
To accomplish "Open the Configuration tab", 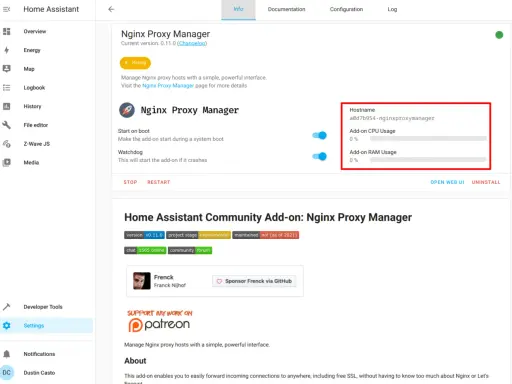I will (x=346, y=9).
